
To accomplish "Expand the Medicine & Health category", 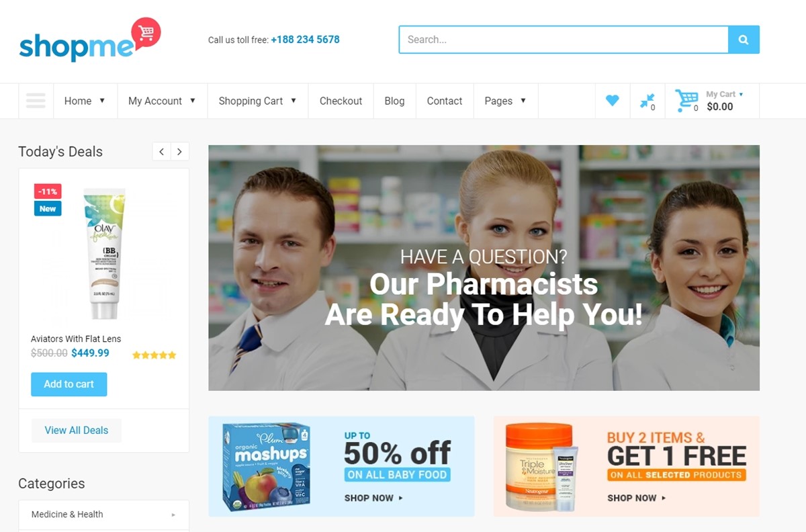I will [x=103, y=515].
